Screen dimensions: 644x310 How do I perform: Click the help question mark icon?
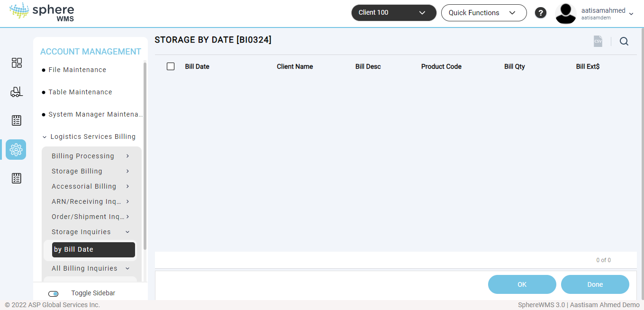(x=541, y=13)
